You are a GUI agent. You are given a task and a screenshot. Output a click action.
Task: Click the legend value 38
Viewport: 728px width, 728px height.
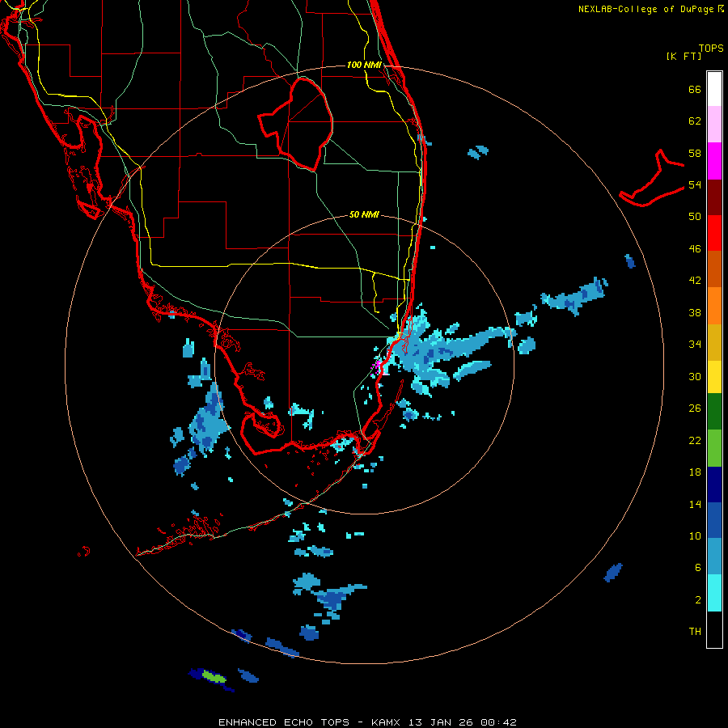tap(695, 312)
